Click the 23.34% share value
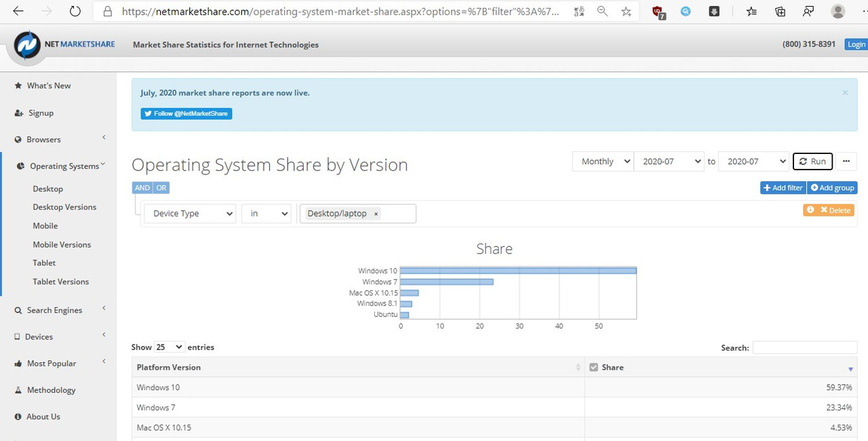 coord(840,408)
